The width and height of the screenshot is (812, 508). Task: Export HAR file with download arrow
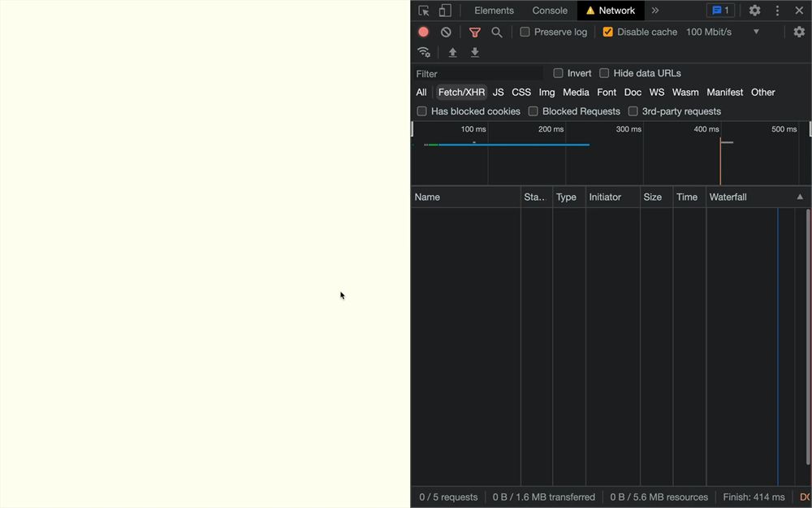pyautogui.click(x=475, y=52)
